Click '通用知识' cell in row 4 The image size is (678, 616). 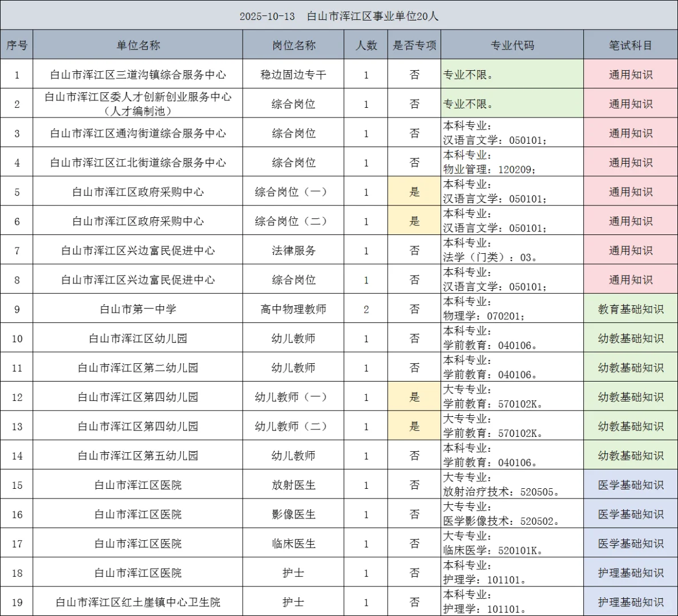[631, 163]
